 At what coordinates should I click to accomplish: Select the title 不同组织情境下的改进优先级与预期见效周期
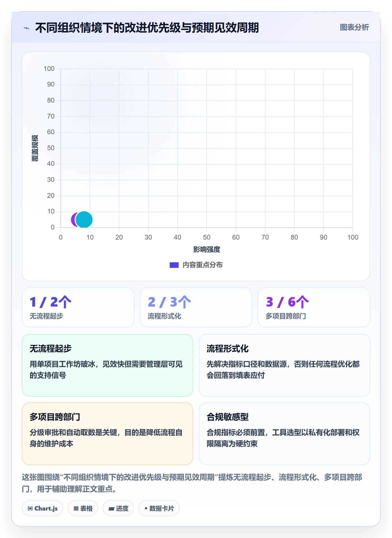click(x=147, y=28)
